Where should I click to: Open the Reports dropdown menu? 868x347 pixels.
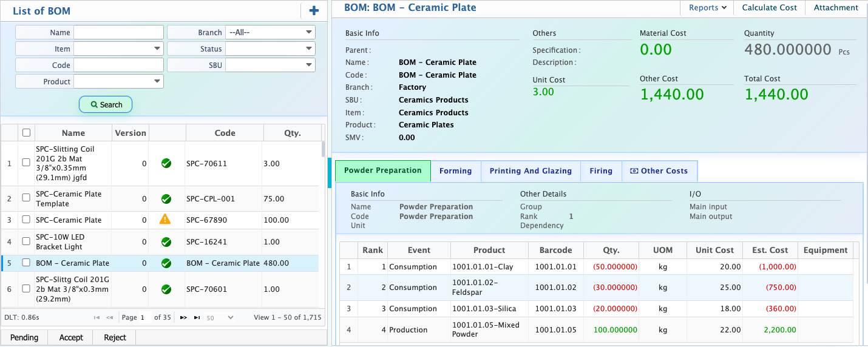click(x=707, y=8)
